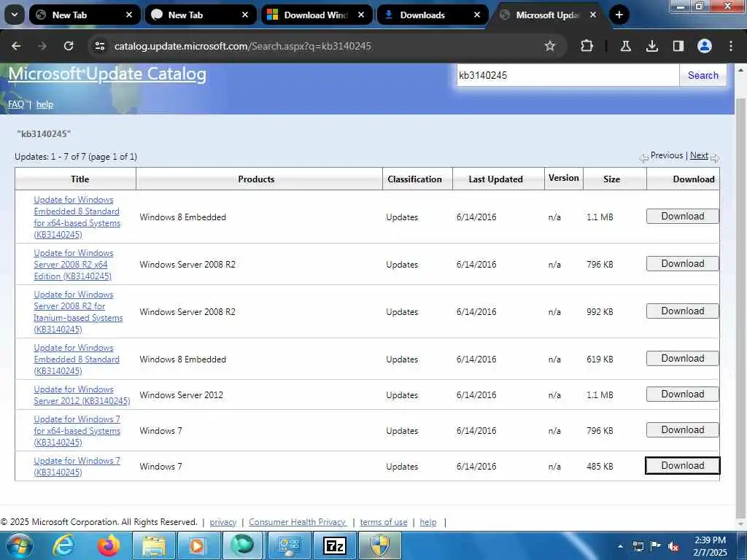Download the 992 KB Itanium update
Screen dimensions: 747x560
pos(682,311)
